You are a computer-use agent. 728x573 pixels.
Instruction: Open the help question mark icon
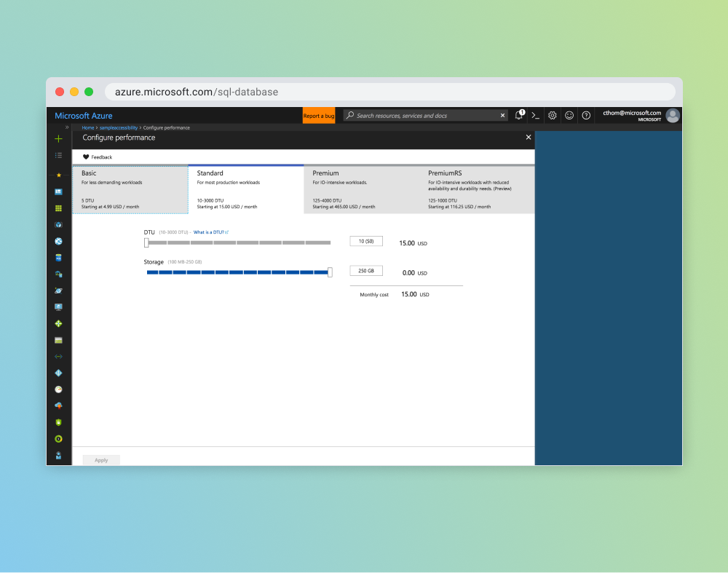[586, 115]
